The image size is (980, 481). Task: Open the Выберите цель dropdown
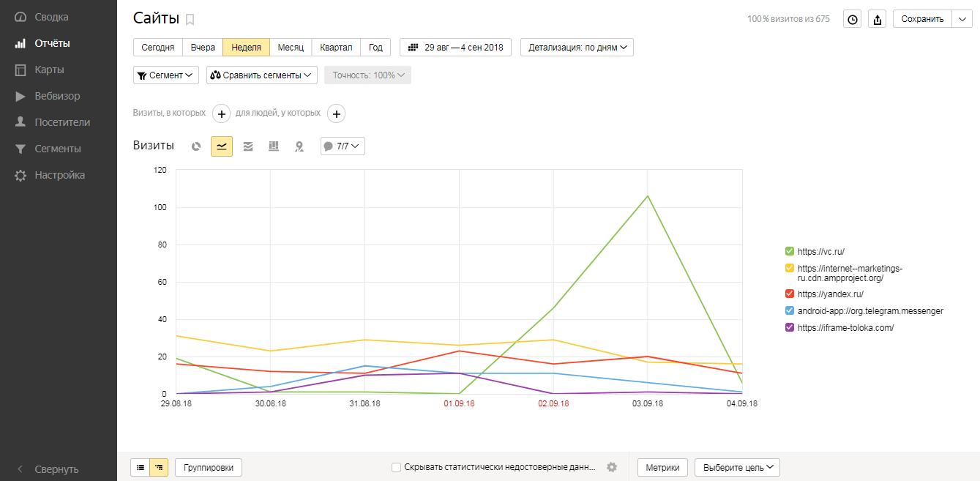pos(737,467)
